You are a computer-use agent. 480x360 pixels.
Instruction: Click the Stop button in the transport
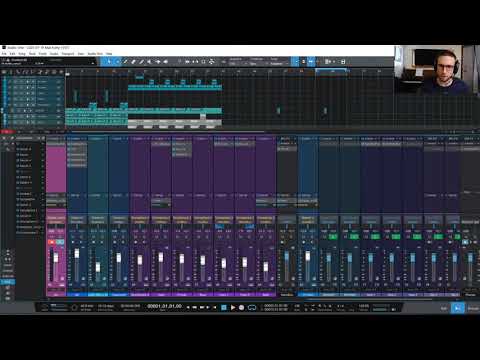224,307
